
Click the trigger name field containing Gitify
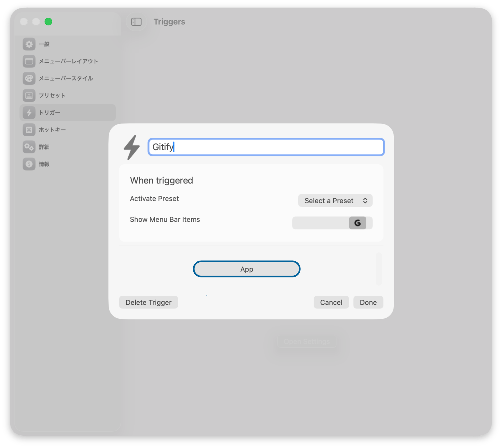266,147
